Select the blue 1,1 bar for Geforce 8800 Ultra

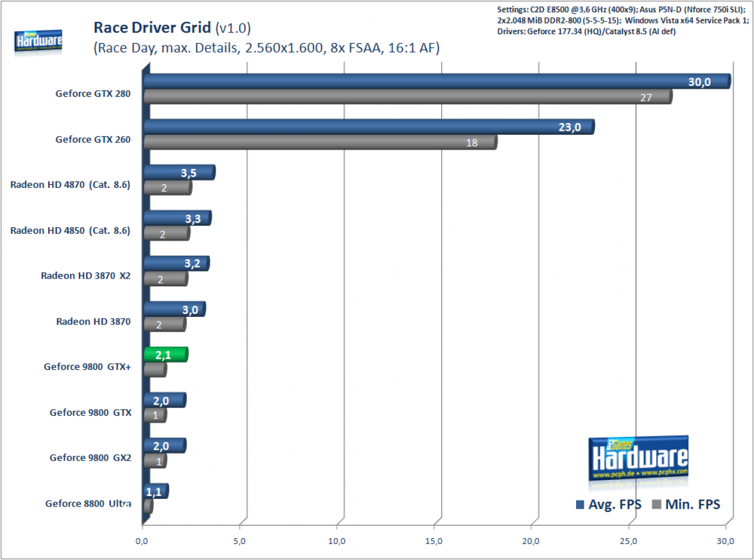point(156,491)
